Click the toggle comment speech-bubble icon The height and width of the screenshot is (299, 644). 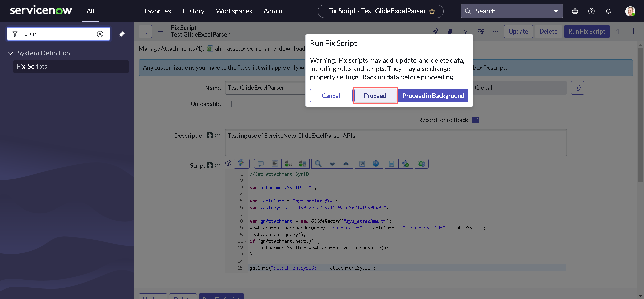pyautogui.click(x=261, y=164)
